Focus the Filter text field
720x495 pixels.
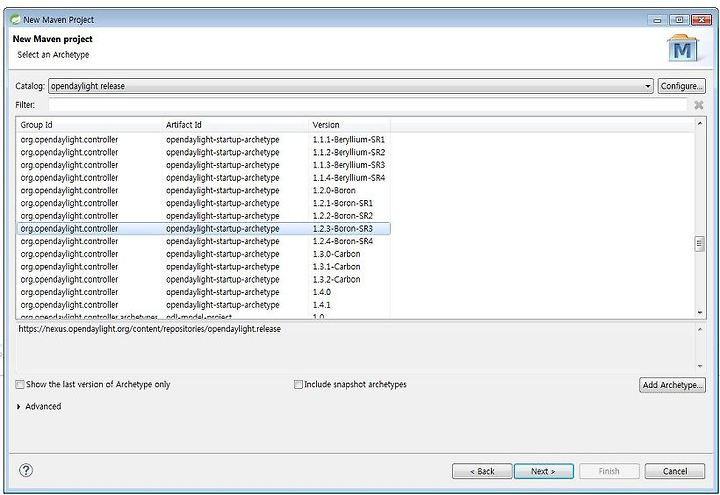pos(368,105)
